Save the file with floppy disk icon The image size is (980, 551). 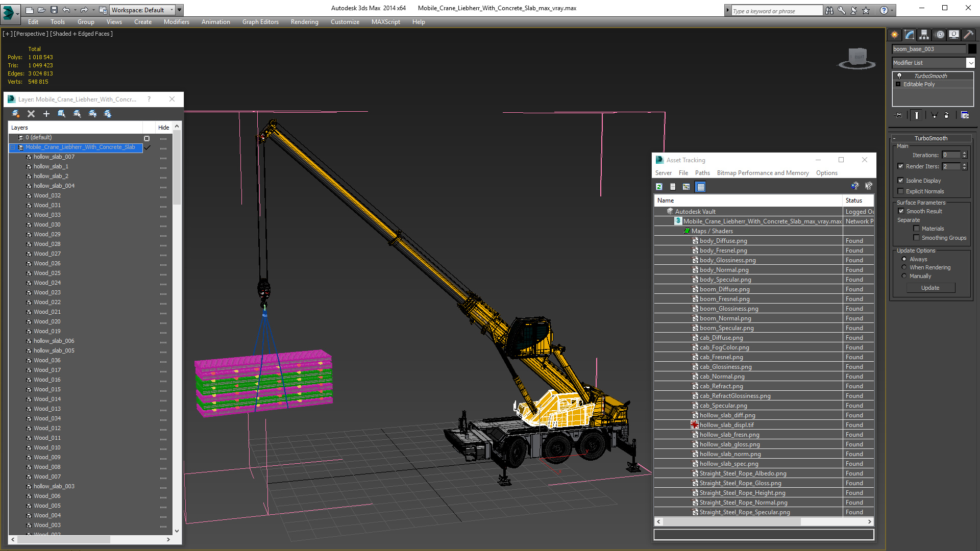point(54,10)
